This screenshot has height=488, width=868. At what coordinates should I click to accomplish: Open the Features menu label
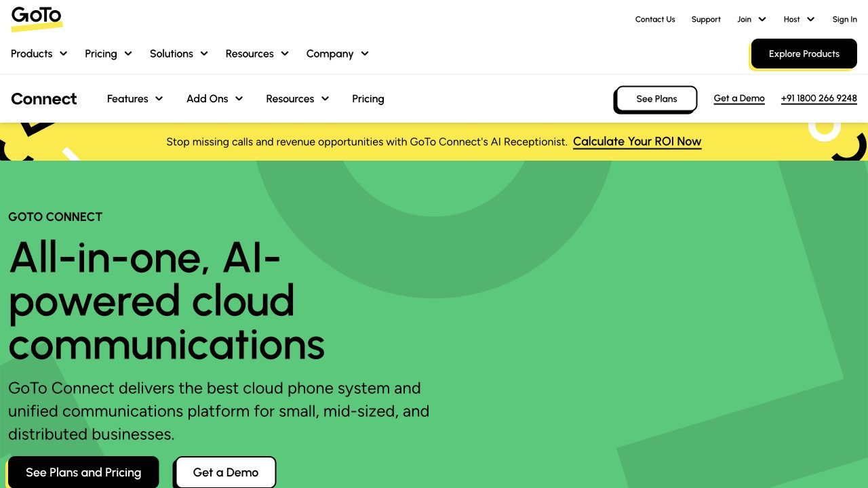(127, 99)
